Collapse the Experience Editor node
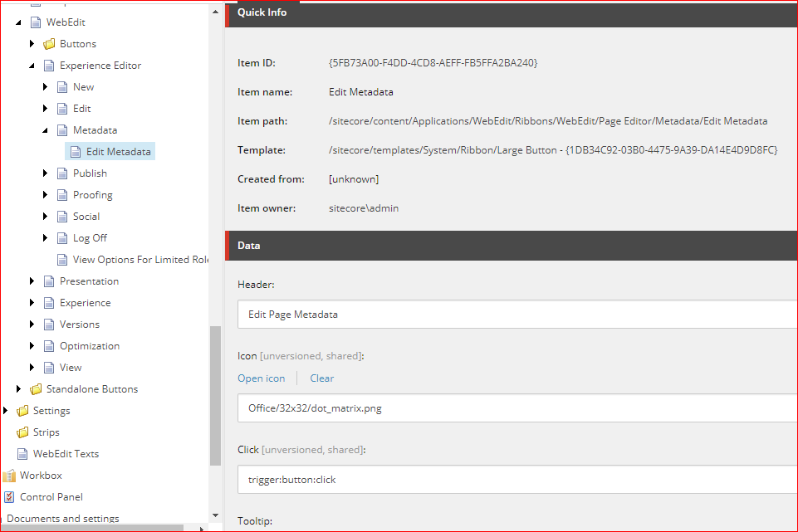The image size is (798, 532). tap(32, 66)
